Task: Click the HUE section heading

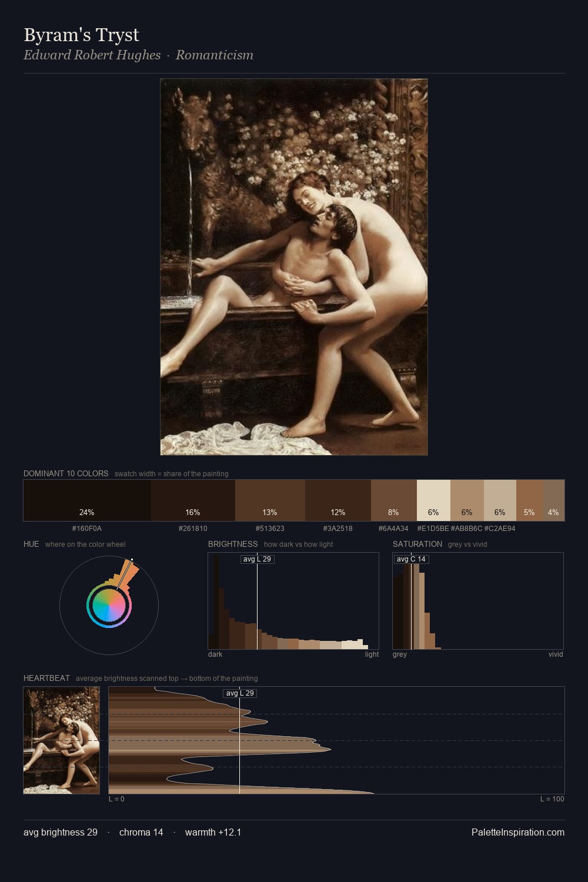Action: (x=31, y=544)
